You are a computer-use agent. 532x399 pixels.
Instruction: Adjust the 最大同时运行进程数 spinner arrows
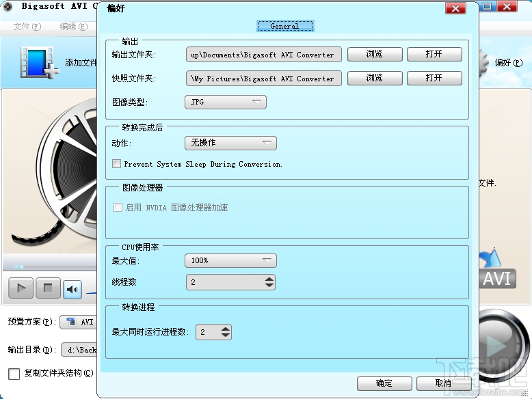(x=226, y=332)
